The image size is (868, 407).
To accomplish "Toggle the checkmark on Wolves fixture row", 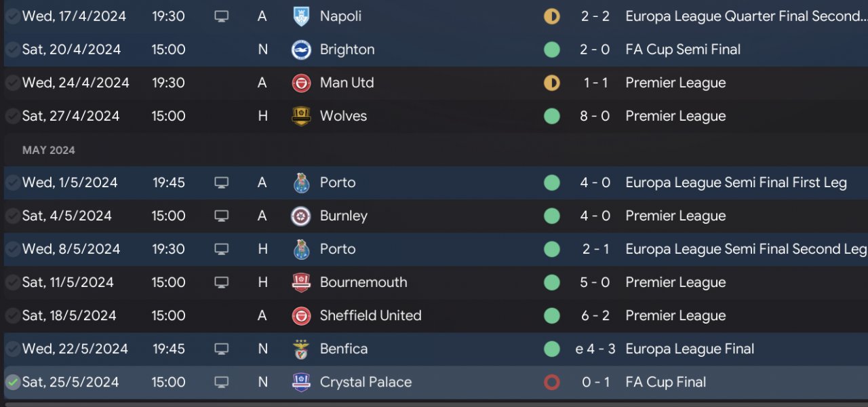I will 12,116.
